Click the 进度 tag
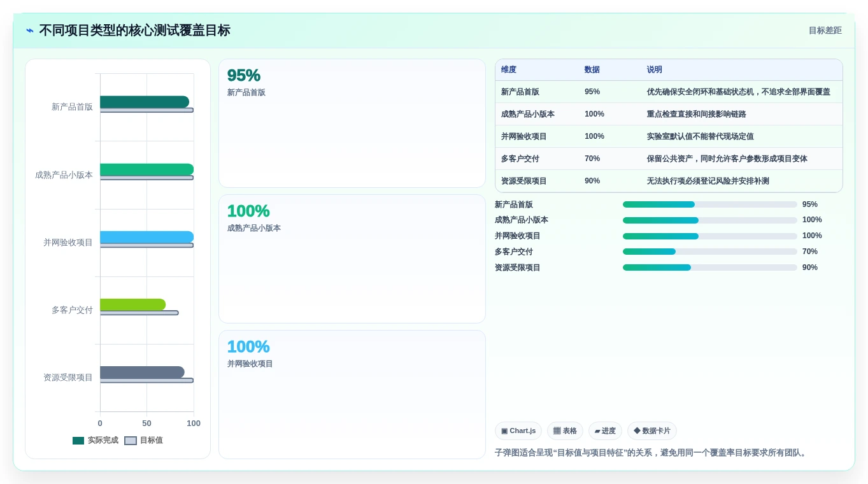The image size is (868, 484). (605, 431)
